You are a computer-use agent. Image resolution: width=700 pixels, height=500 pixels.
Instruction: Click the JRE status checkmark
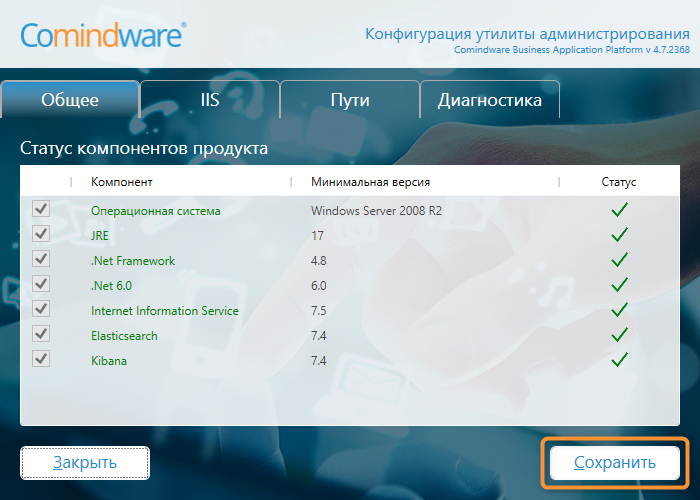pyautogui.click(x=619, y=234)
